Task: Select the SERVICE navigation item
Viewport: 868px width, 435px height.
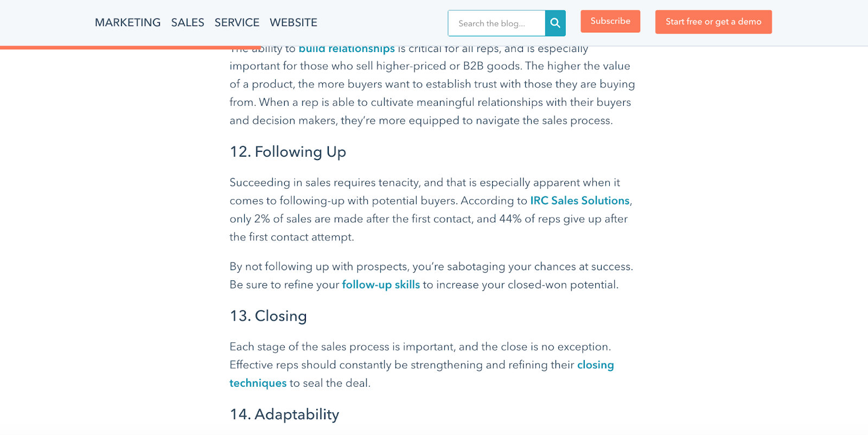Action: click(237, 22)
